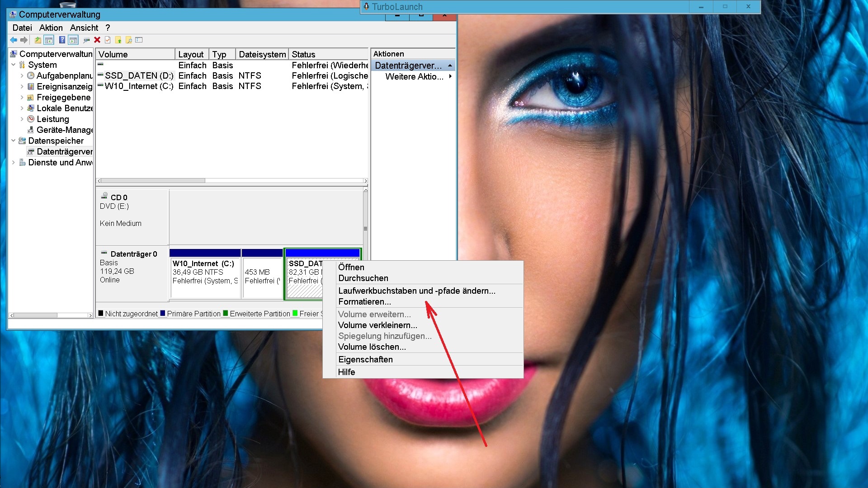Select W10_Internet (C:) in the volume list
Screen dimensions: 868x488
(139, 86)
